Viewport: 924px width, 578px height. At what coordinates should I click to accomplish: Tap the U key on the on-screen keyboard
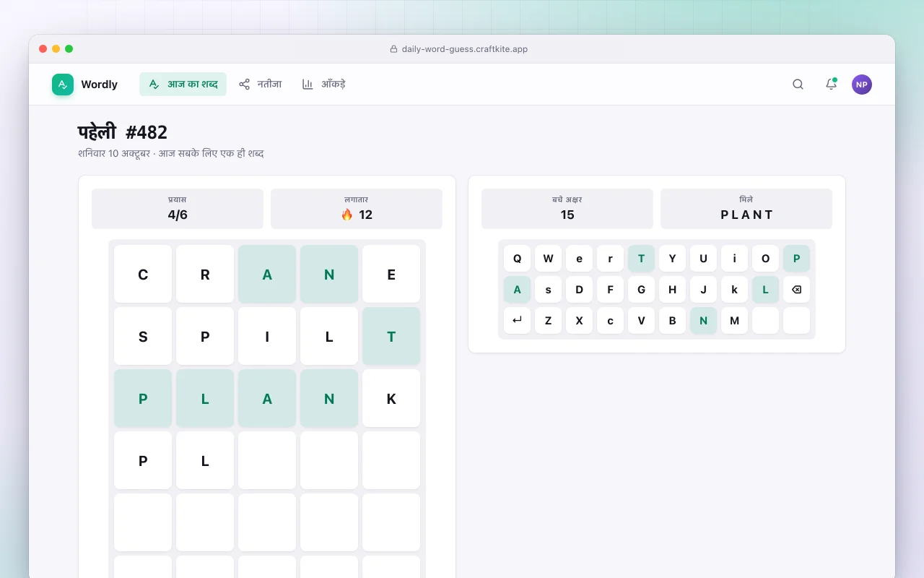click(x=703, y=259)
